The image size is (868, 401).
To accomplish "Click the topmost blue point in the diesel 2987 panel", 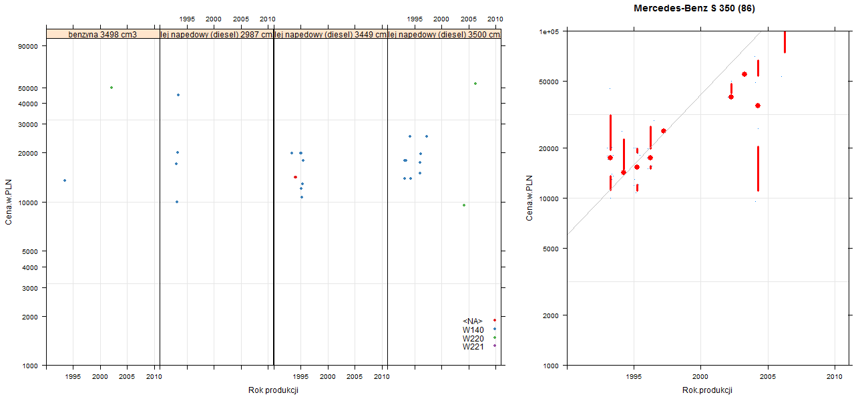I will [178, 95].
